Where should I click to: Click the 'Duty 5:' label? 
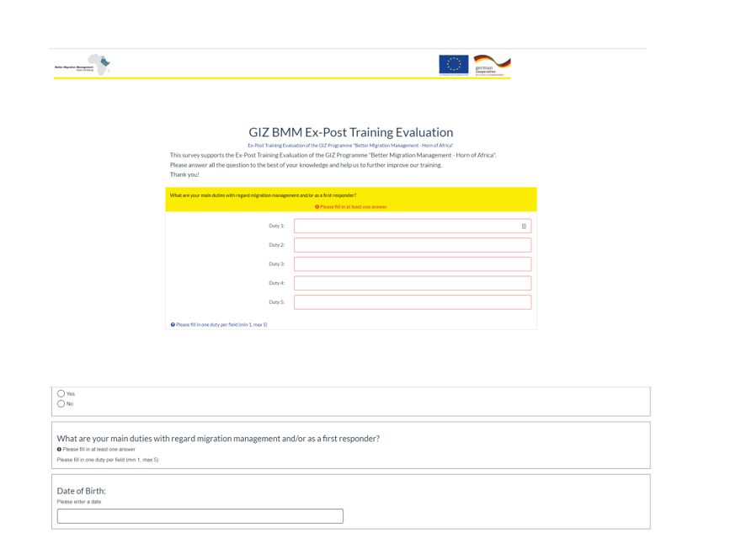tap(276, 302)
